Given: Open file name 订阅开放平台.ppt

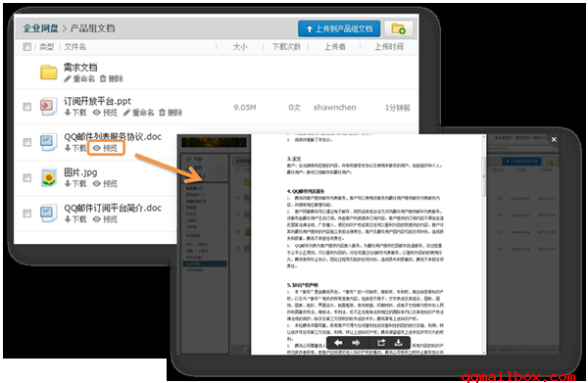Looking at the screenshot, I should (97, 101).
